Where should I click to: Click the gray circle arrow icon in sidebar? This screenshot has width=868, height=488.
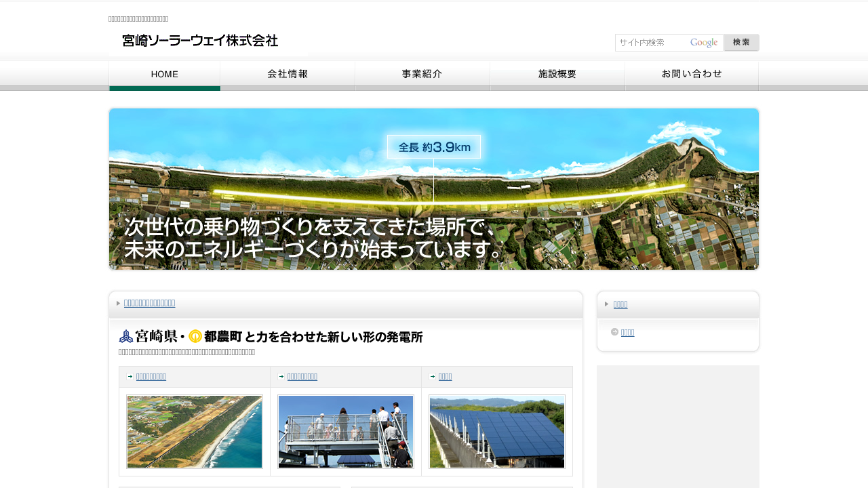click(x=614, y=332)
